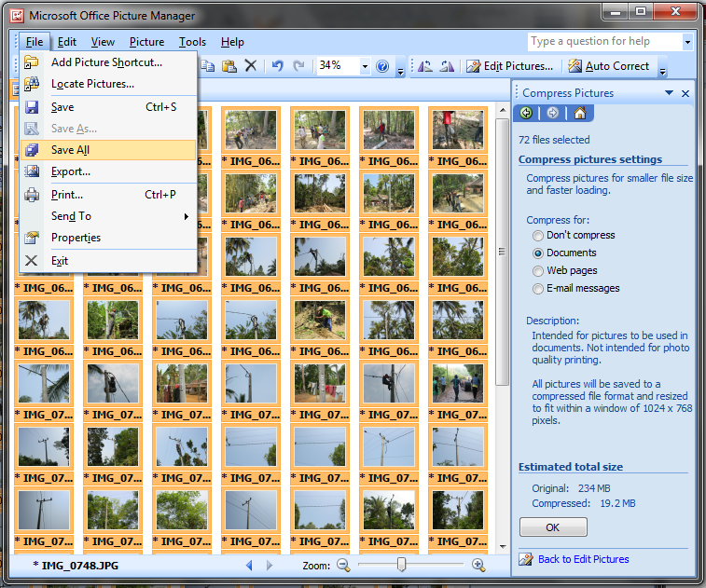Click the scrollbar down arrow
706x588 pixels.
pos(503,547)
